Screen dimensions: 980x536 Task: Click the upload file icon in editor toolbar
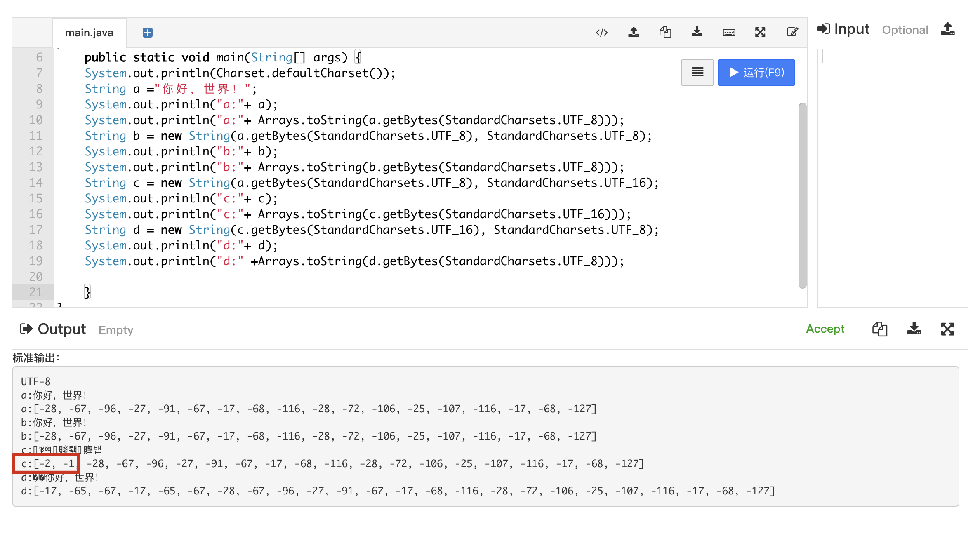pyautogui.click(x=634, y=32)
